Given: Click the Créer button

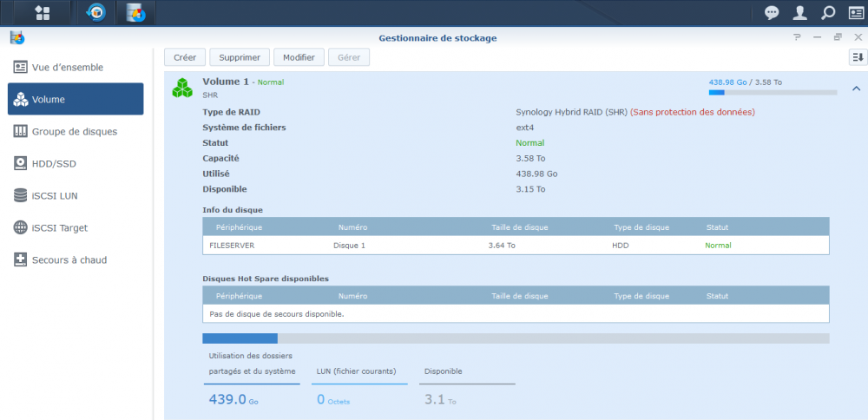Looking at the screenshot, I should point(185,57).
